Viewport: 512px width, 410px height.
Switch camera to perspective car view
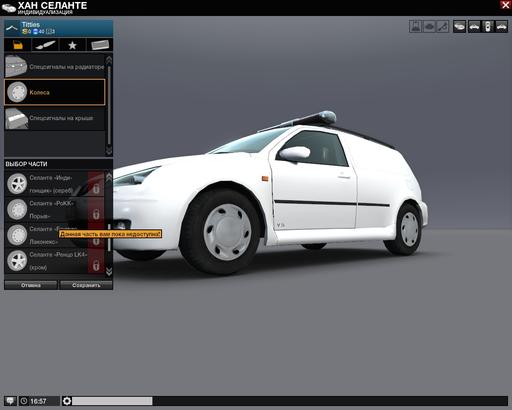459,26
